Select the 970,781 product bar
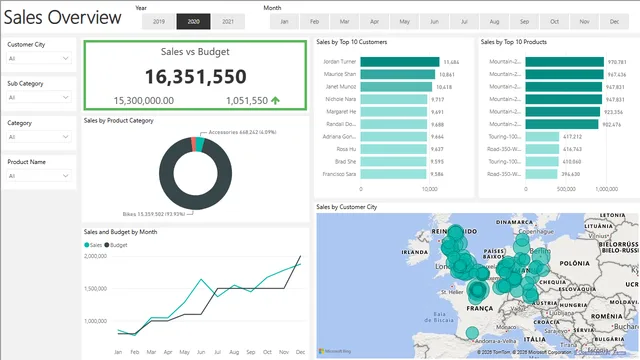The image size is (640, 360). coord(564,62)
